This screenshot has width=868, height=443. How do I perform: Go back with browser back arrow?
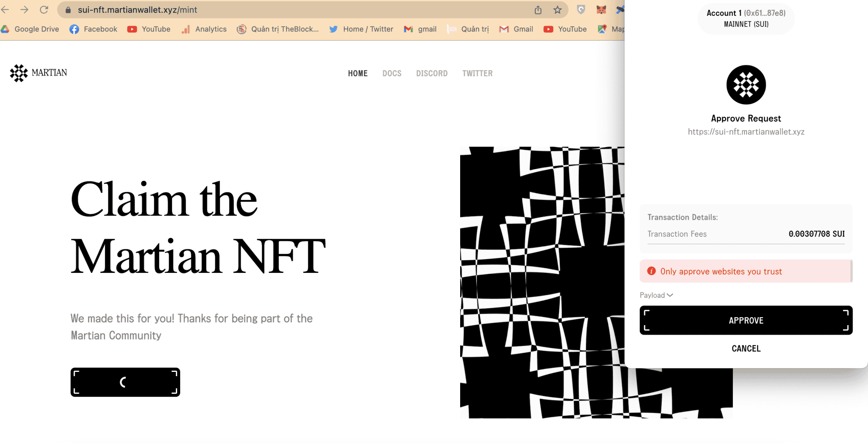pos(5,10)
